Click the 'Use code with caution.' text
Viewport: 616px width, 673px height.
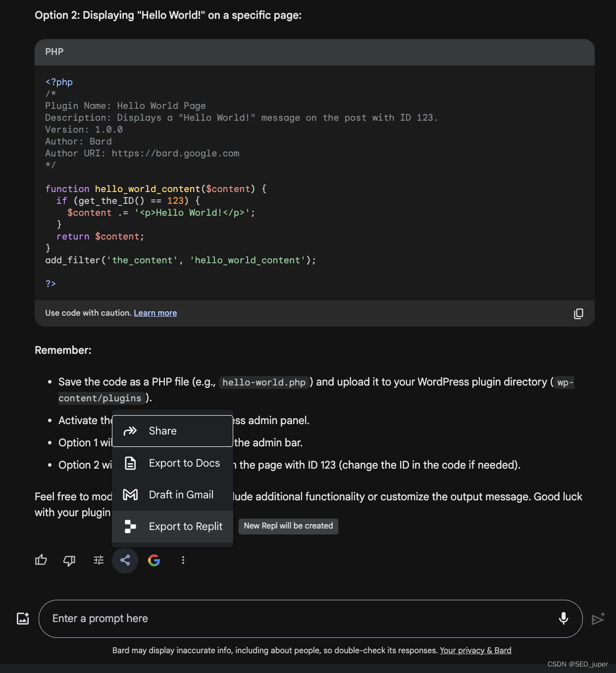(88, 313)
